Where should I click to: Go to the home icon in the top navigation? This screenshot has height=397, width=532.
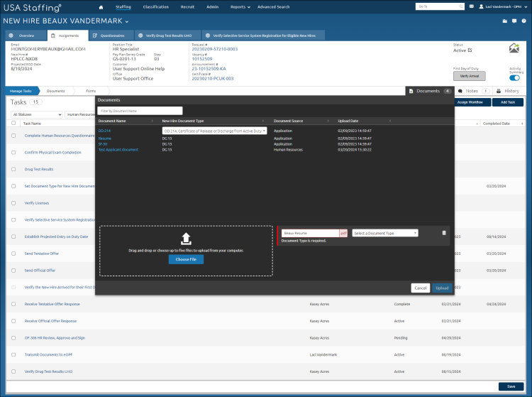coord(101,7)
